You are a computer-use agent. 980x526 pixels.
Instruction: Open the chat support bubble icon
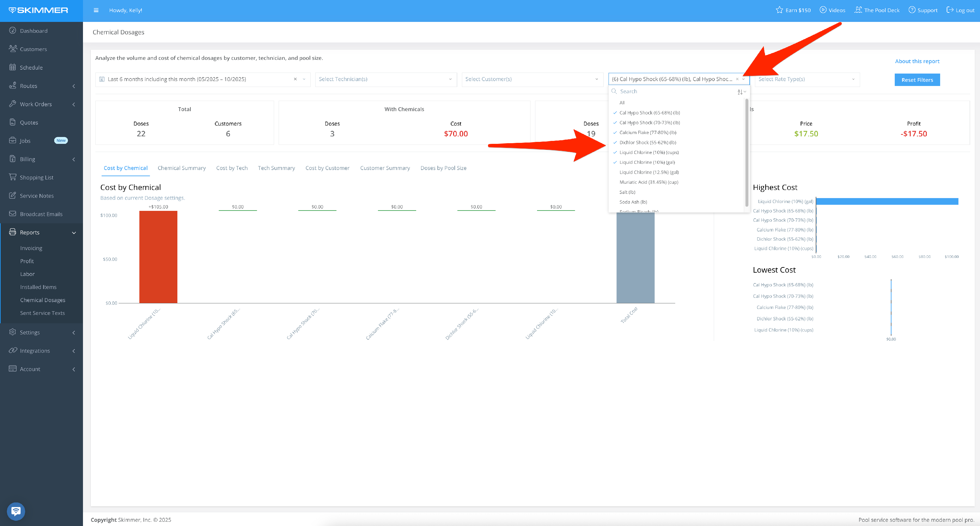point(16,511)
